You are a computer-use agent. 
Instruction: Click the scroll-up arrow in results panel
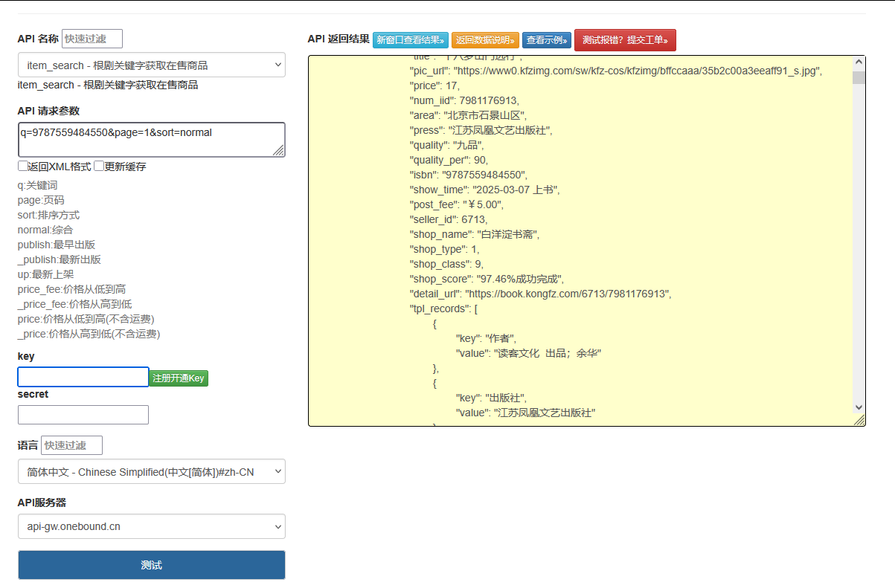click(859, 62)
